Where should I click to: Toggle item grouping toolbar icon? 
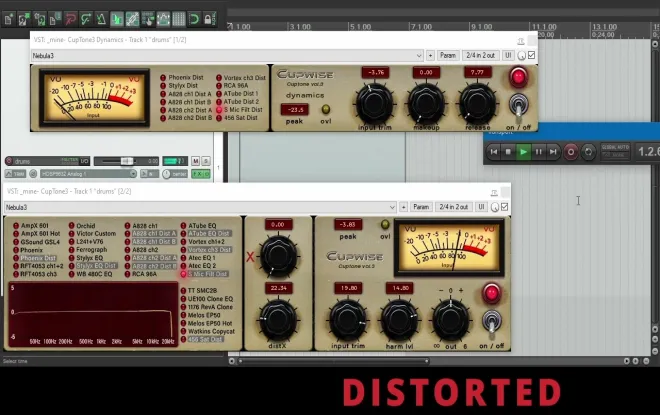coord(132,19)
